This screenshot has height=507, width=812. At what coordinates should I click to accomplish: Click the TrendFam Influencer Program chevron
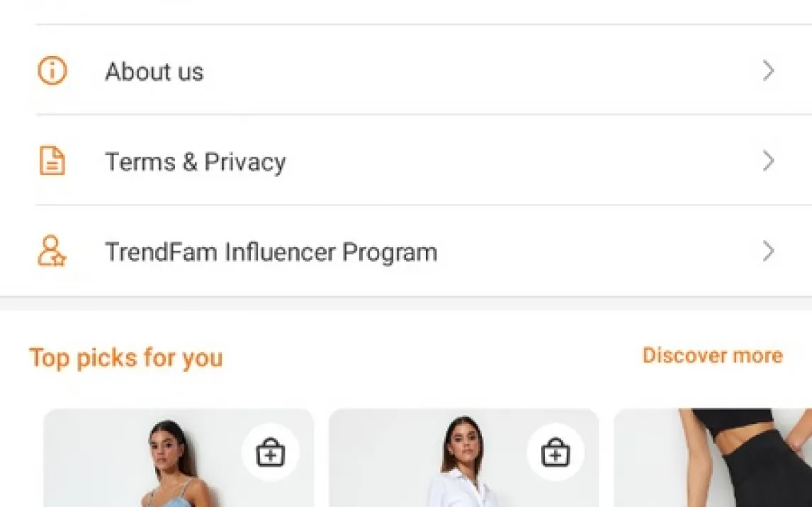768,251
